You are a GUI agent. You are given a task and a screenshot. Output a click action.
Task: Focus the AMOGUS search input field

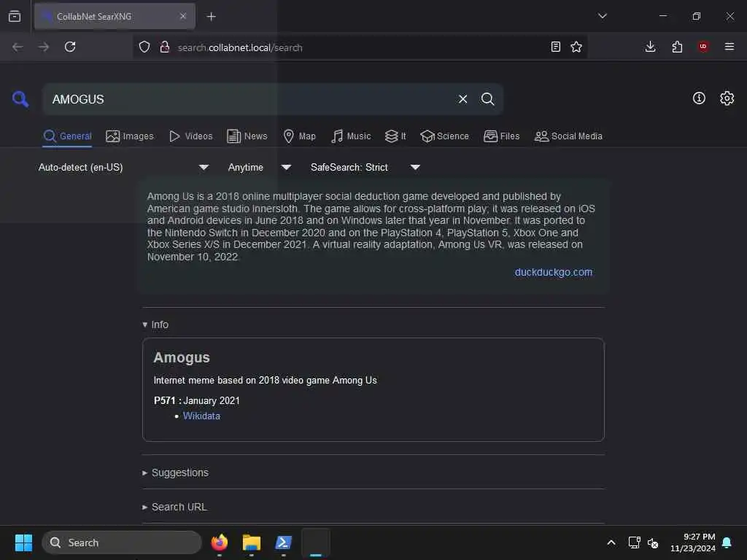click(248, 99)
